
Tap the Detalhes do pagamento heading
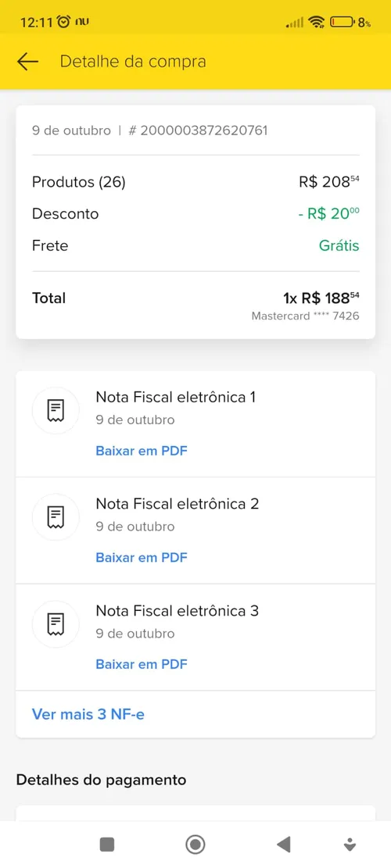[102, 780]
